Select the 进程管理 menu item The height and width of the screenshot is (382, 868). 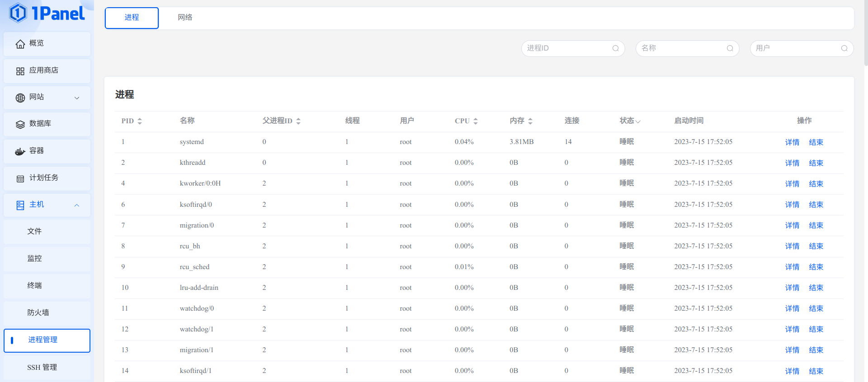[x=47, y=340]
